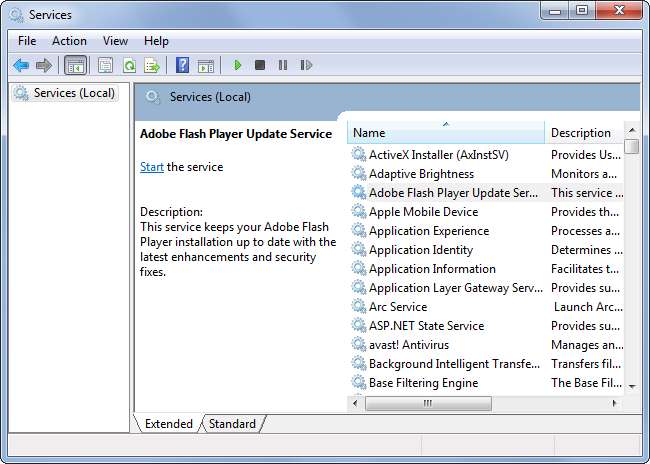Screen dimensions: 650x464
Task: Open the View menu
Action: pyautogui.click(x=115, y=41)
